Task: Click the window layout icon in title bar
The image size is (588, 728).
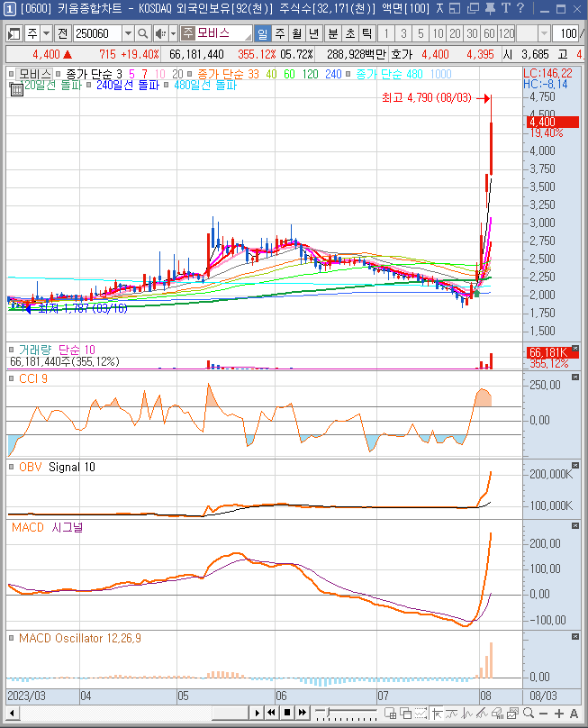Action: click(x=455, y=8)
